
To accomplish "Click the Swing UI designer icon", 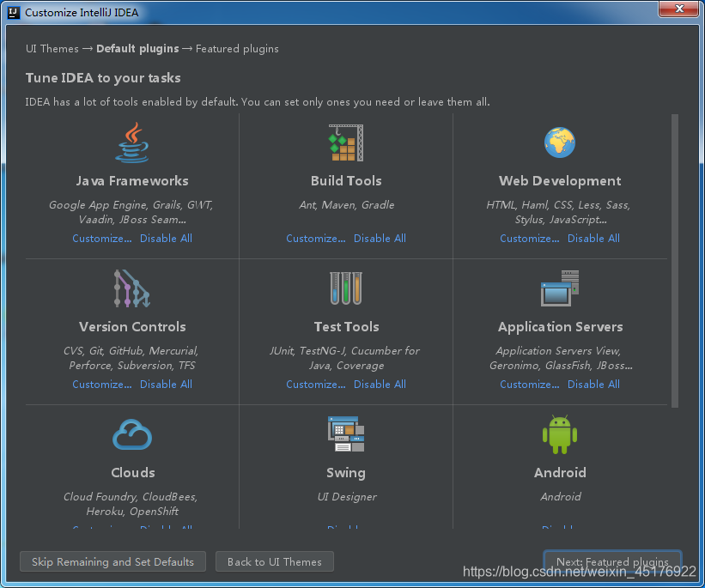I will 346,433.
